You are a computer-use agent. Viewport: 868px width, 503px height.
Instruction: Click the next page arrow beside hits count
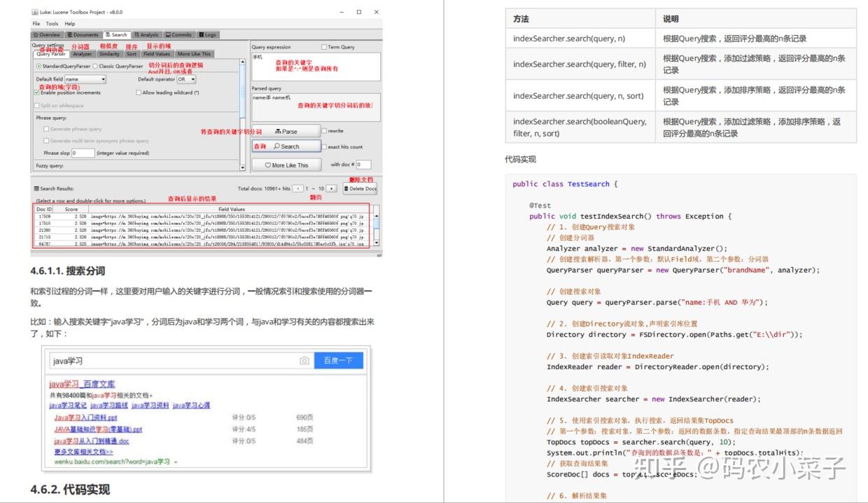coord(331,187)
